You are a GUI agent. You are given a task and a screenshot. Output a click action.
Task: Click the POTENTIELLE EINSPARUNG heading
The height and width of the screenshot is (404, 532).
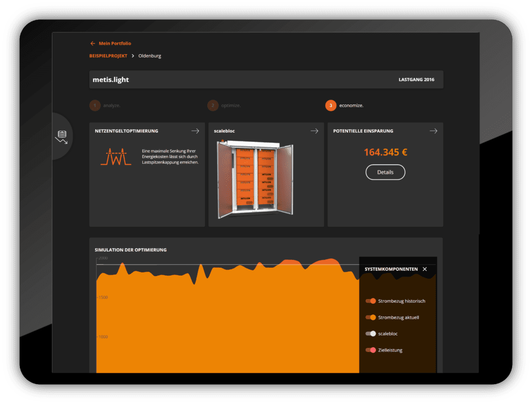click(x=363, y=131)
